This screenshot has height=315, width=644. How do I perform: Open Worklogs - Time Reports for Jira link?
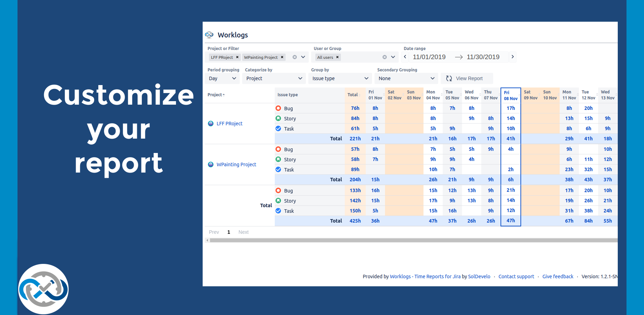point(425,276)
